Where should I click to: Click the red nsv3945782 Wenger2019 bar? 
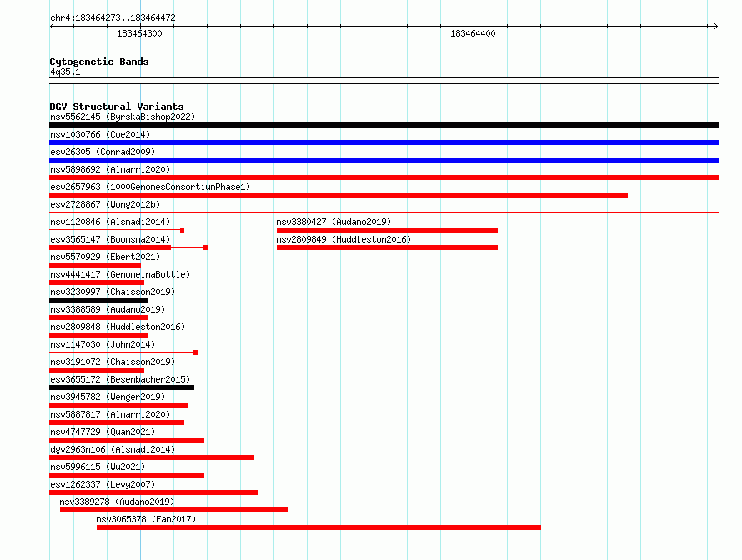pyautogui.click(x=118, y=405)
